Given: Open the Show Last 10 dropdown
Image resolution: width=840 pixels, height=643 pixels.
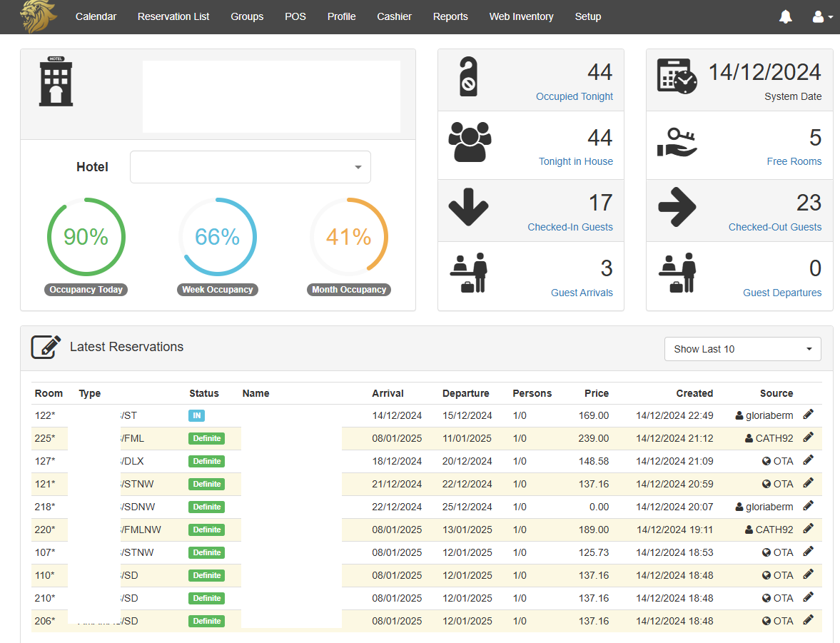Looking at the screenshot, I should pyautogui.click(x=742, y=349).
